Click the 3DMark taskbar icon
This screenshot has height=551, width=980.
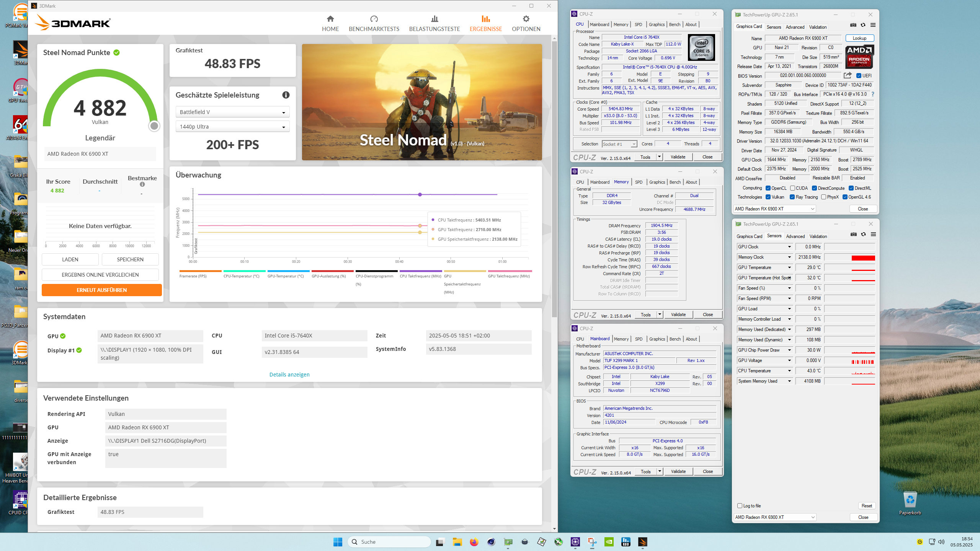click(x=642, y=542)
